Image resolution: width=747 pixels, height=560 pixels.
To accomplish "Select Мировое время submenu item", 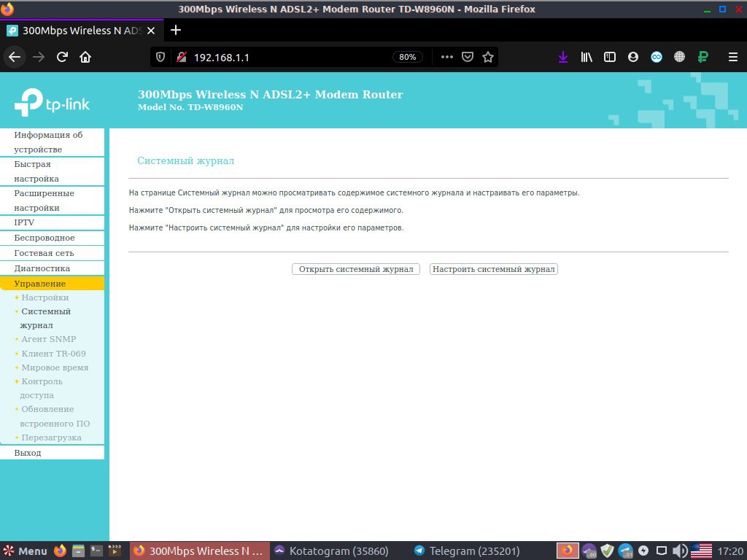I will coord(55,367).
